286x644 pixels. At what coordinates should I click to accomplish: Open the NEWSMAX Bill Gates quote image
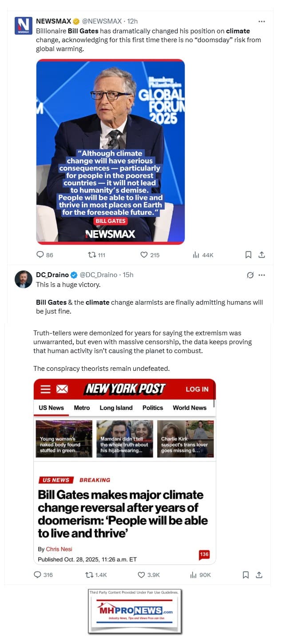[111, 152]
